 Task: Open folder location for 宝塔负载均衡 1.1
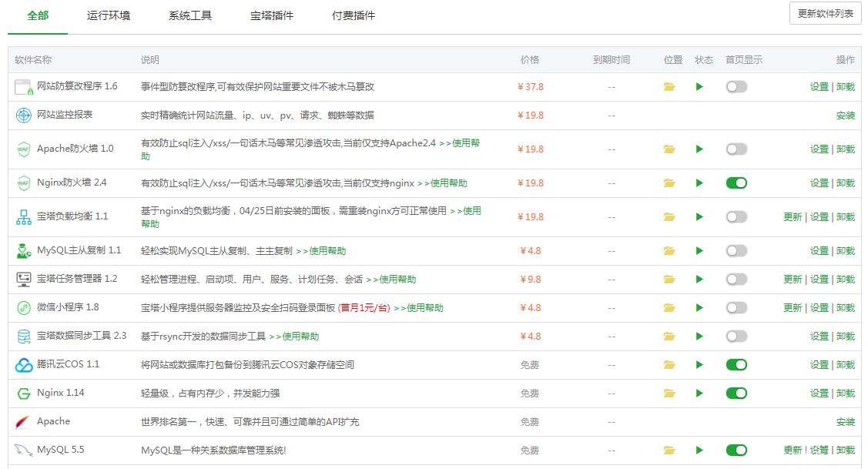tap(669, 217)
